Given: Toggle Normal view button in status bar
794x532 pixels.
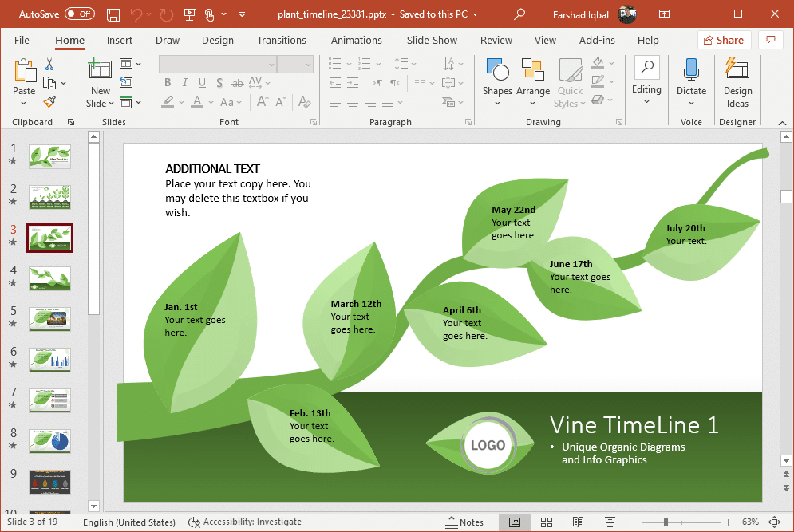Looking at the screenshot, I should (515, 522).
